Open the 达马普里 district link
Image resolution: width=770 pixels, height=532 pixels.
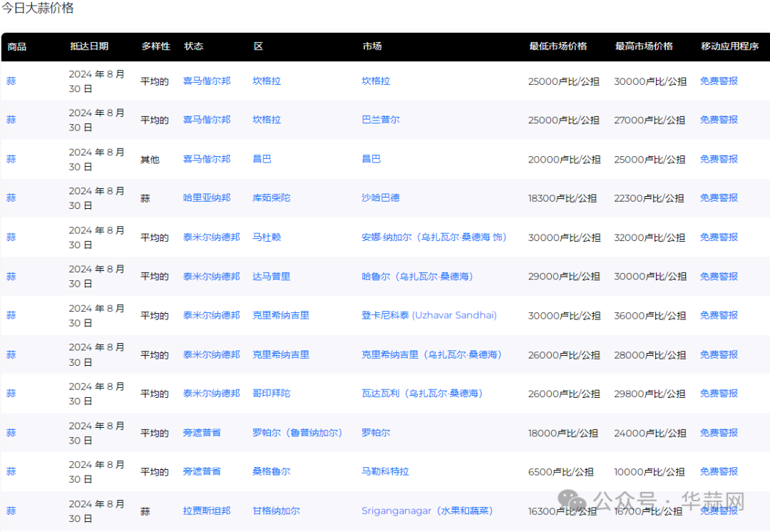[271, 277]
